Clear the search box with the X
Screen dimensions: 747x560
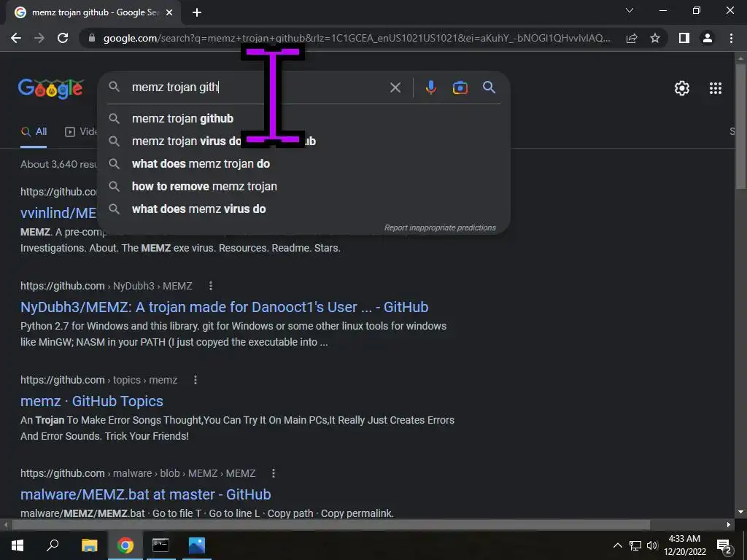click(x=395, y=87)
